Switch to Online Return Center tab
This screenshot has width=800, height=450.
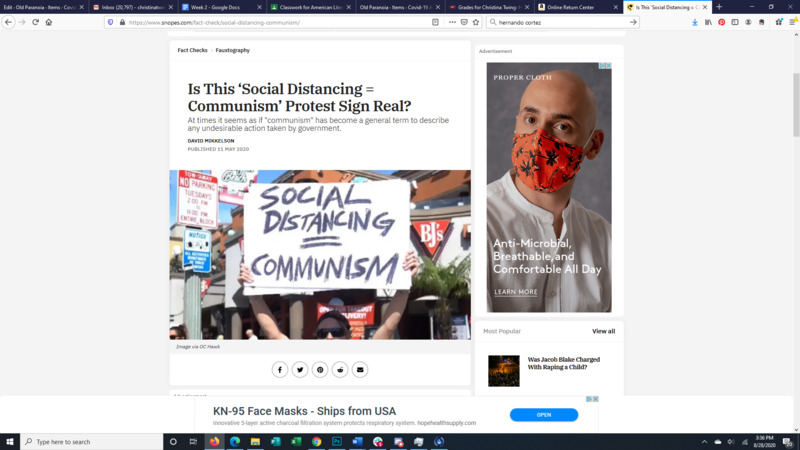[x=570, y=7]
